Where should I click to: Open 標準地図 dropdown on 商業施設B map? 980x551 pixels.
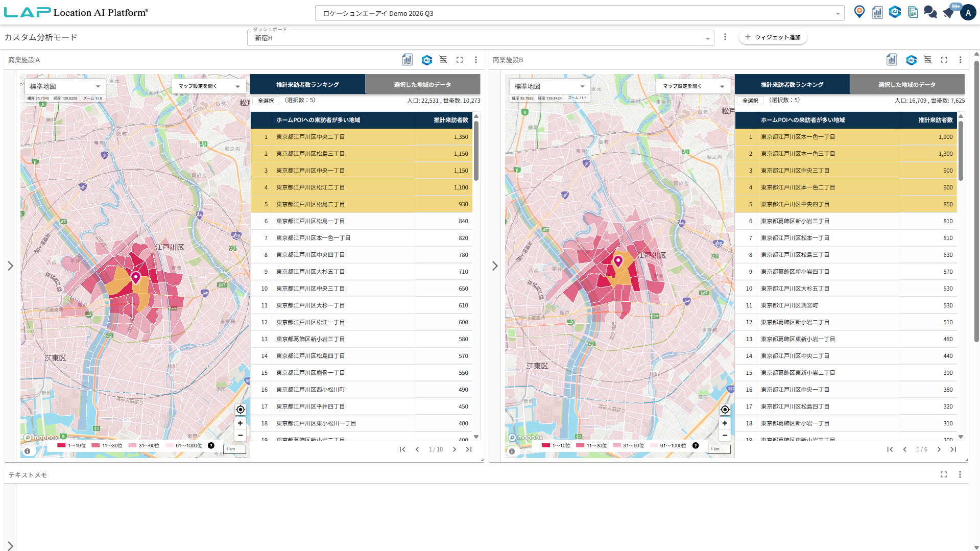[x=549, y=86]
